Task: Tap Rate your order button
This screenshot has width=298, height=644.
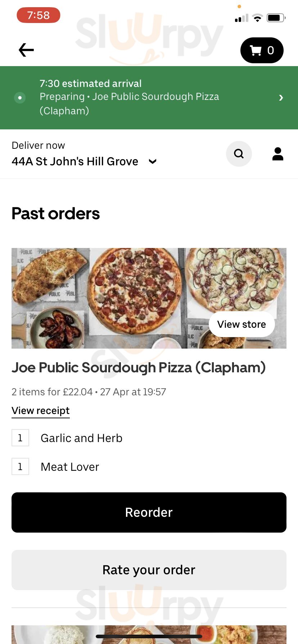Action: [149, 570]
